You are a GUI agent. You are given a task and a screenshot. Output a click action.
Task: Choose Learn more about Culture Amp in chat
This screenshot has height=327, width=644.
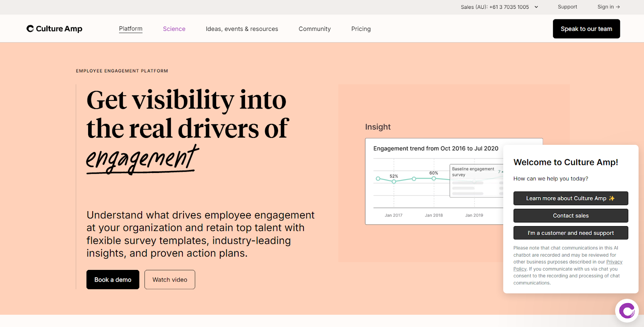571,198
